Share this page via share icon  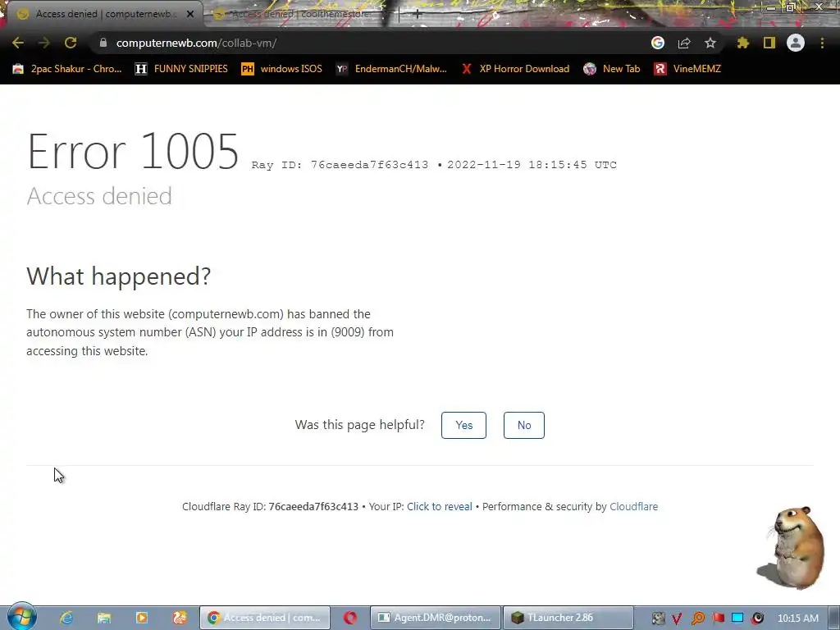click(684, 43)
